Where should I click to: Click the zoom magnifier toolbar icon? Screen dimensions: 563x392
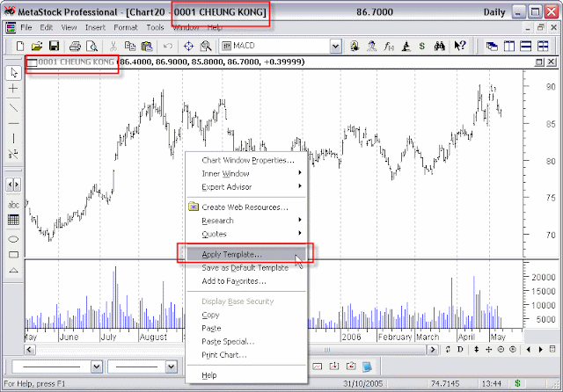[x=206, y=46]
